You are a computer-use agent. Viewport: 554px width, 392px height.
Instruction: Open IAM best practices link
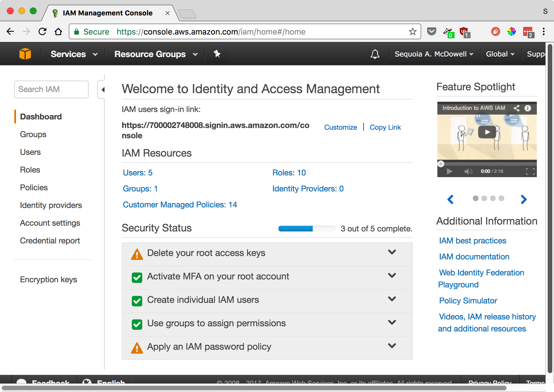click(x=473, y=241)
